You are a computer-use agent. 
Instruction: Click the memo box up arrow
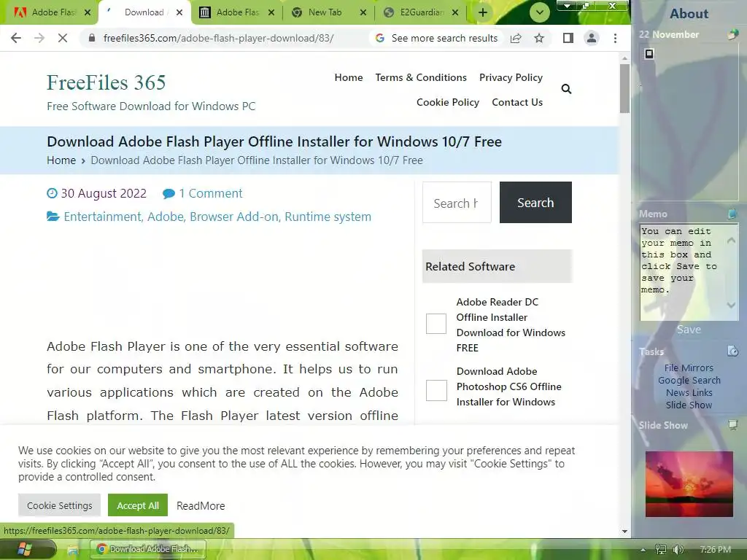731,241
